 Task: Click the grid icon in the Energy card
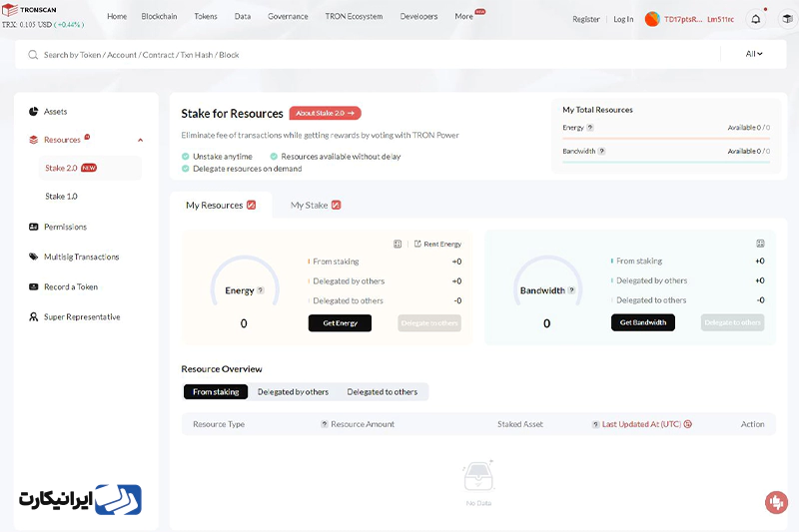[398, 244]
